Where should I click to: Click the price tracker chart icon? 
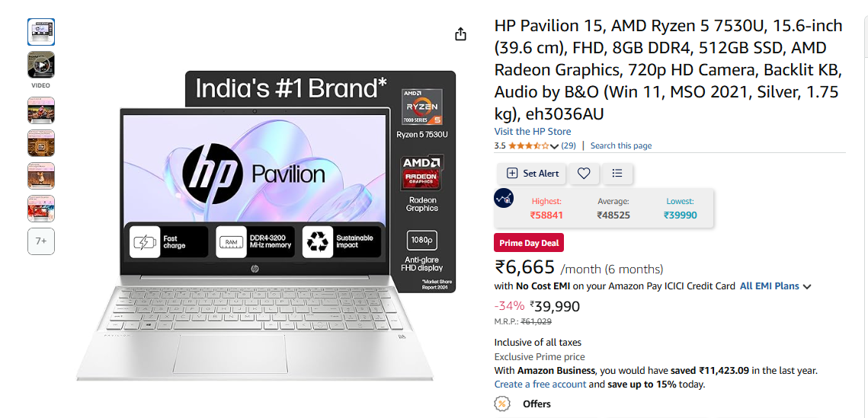(504, 198)
